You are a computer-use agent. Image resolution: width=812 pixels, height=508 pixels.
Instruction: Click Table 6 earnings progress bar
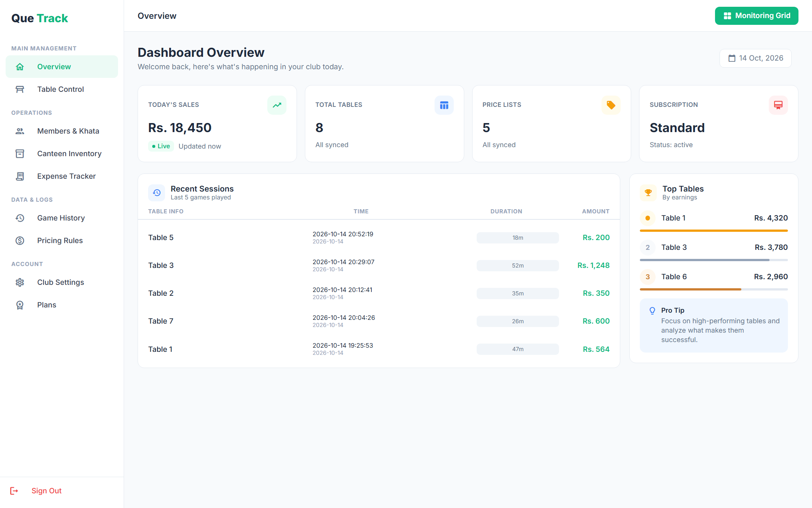pyautogui.click(x=714, y=289)
